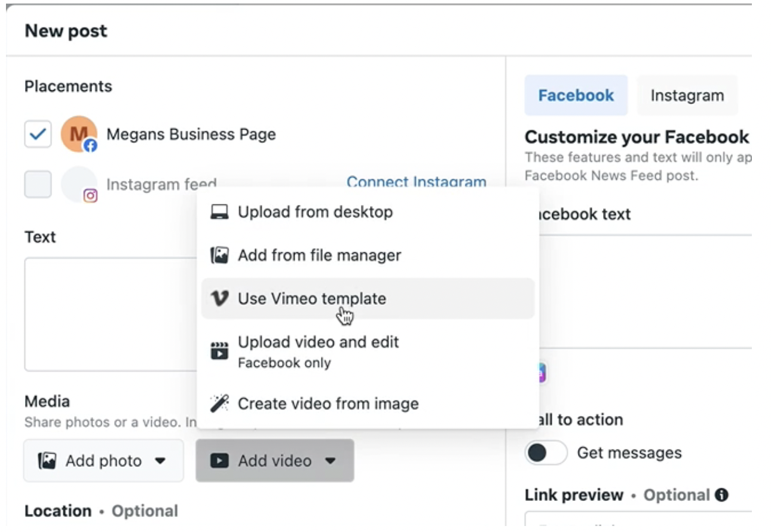The height and width of the screenshot is (532, 771).
Task: Click the photo icon on the Add photo button
Action: (x=47, y=461)
